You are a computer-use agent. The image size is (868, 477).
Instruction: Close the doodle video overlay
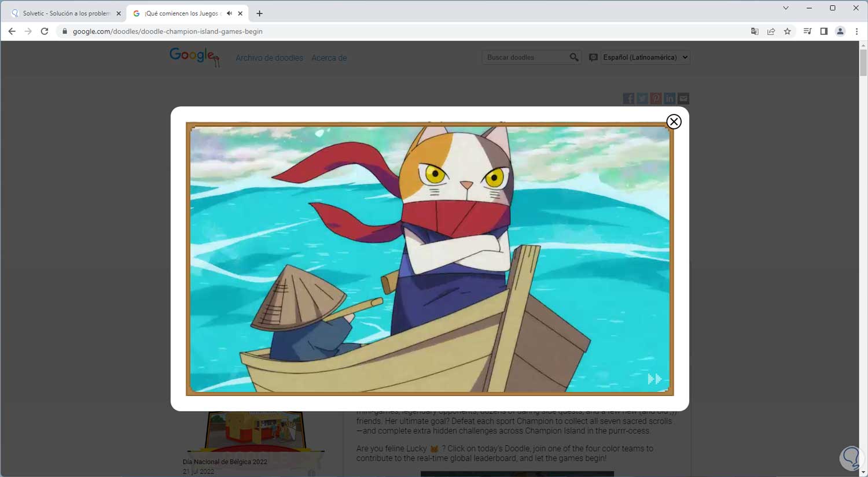coord(674,121)
